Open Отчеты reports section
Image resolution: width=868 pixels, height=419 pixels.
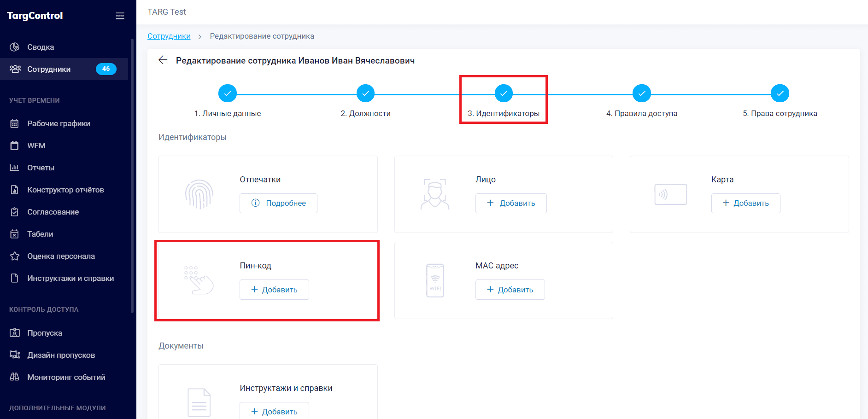pyautogui.click(x=41, y=167)
